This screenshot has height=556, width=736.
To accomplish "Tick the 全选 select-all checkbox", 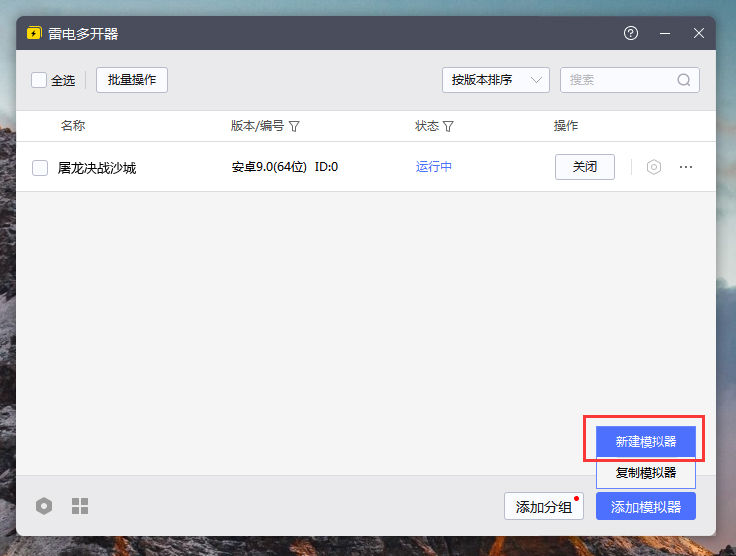I will click(39, 80).
